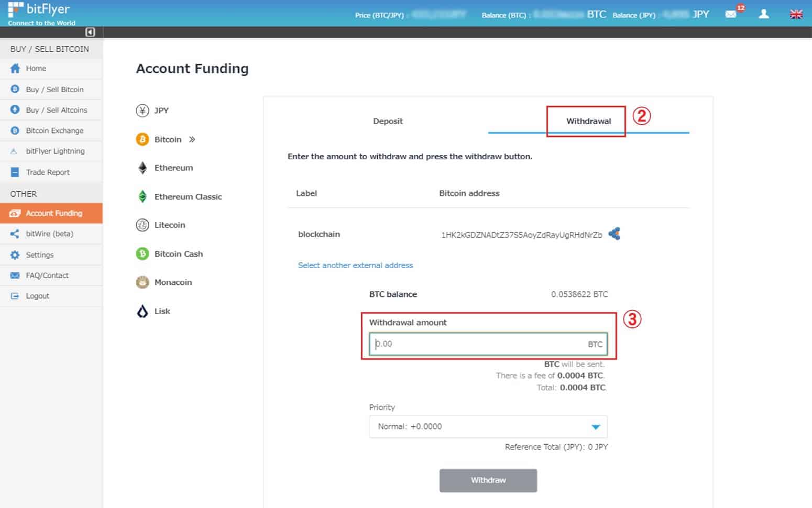The width and height of the screenshot is (812, 508).
Task: Click the FAQ/Contact envelope icon
Action: (x=15, y=275)
